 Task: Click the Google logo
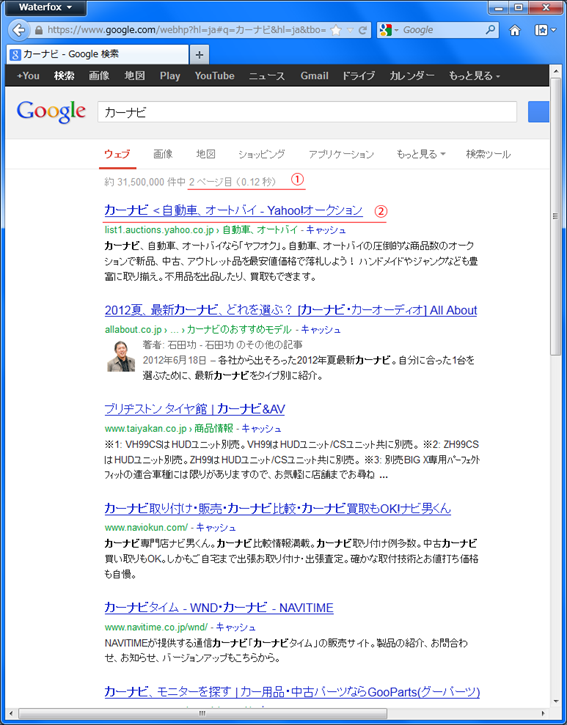point(51,112)
